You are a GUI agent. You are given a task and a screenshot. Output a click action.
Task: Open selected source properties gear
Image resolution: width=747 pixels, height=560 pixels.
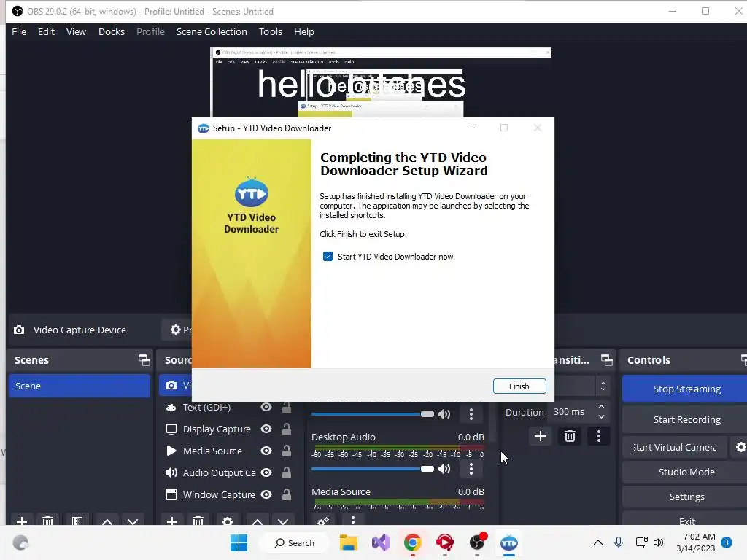228,521
